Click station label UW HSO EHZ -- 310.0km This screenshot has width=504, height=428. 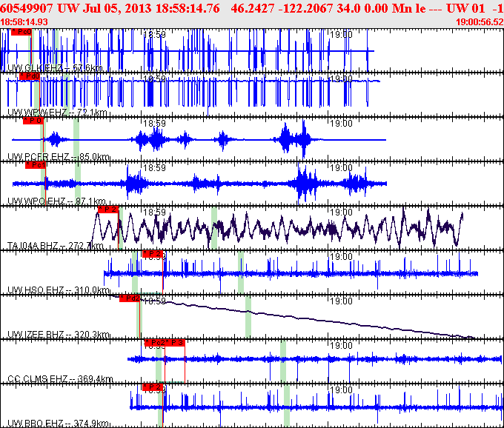(x=59, y=290)
